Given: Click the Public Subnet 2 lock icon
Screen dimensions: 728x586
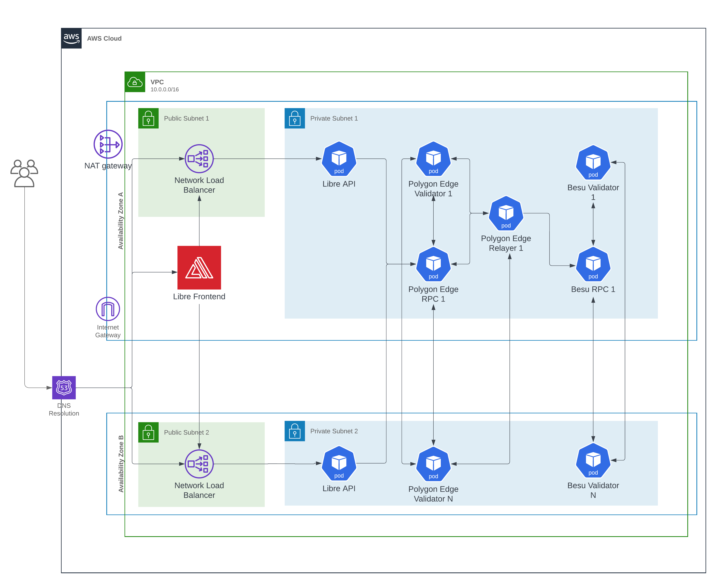Looking at the screenshot, I should (x=148, y=432).
